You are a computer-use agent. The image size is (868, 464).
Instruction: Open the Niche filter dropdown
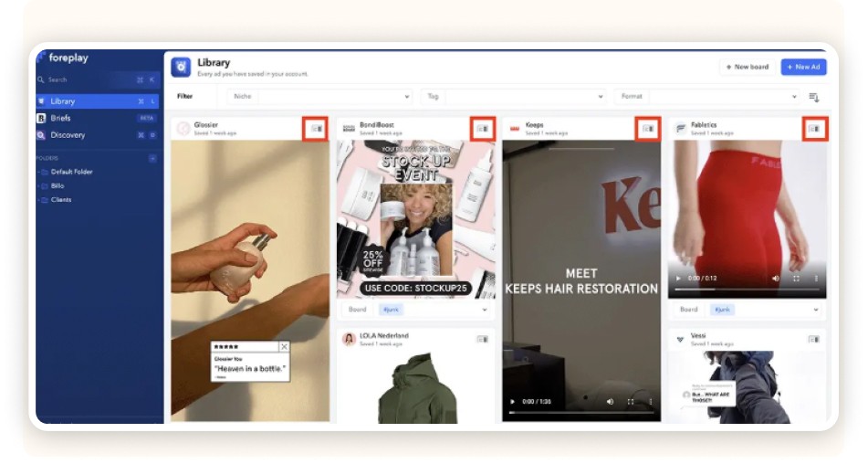tap(320, 96)
